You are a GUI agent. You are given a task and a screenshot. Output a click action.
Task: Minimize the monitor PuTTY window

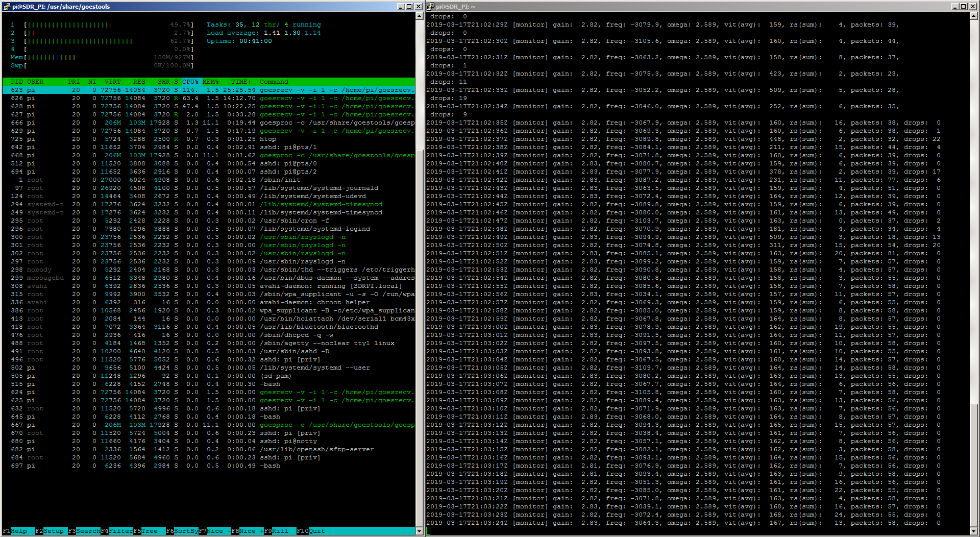[955, 7]
